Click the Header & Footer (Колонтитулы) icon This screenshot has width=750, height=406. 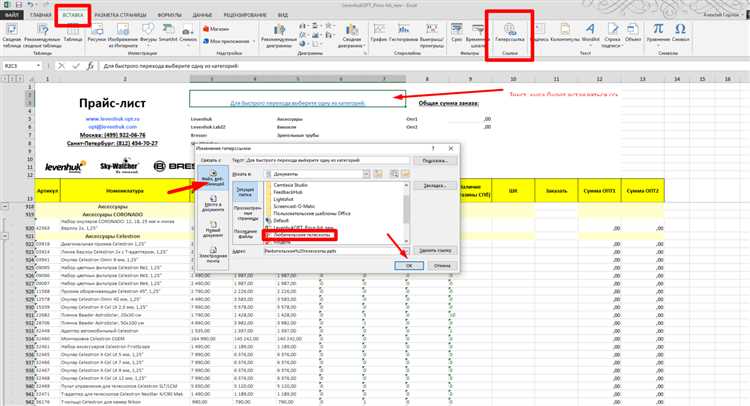tap(565, 30)
